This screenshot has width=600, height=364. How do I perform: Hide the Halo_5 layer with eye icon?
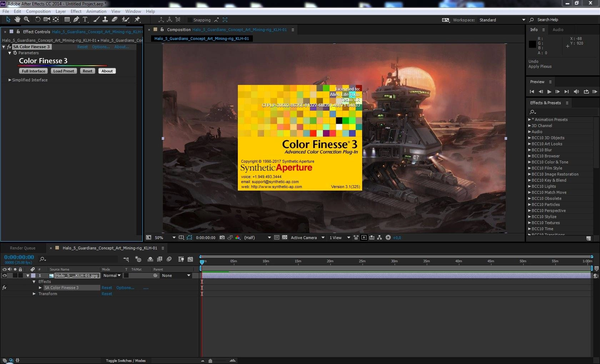coord(5,275)
